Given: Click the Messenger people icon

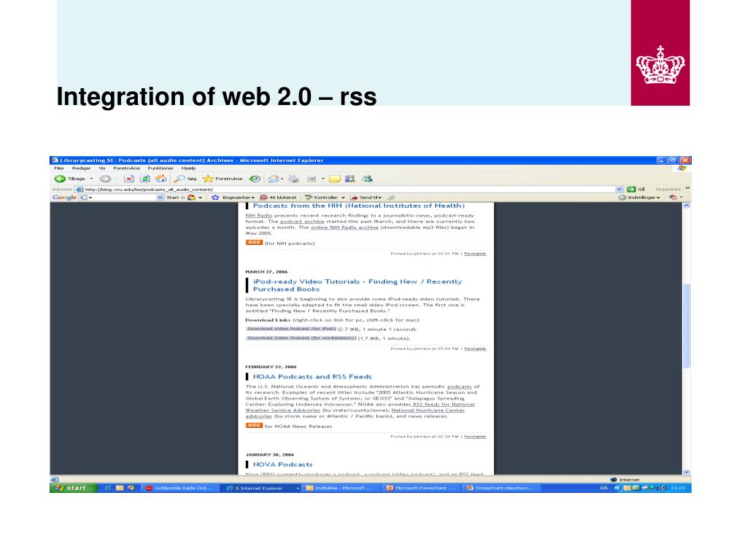Looking at the screenshot, I should tap(367, 179).
